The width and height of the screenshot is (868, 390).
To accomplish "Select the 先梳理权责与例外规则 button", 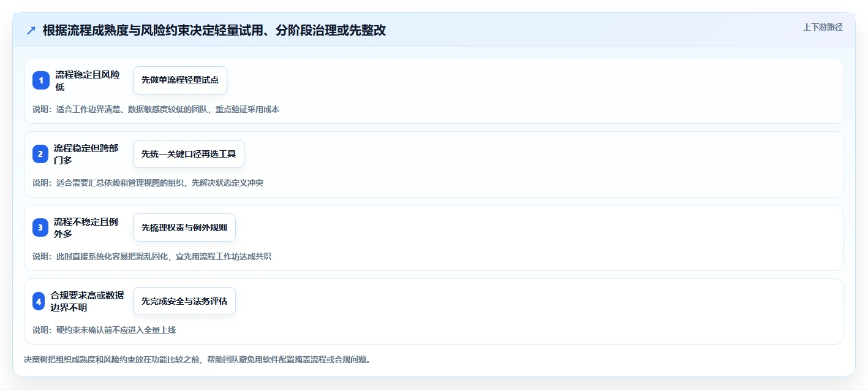I will 184,227.
